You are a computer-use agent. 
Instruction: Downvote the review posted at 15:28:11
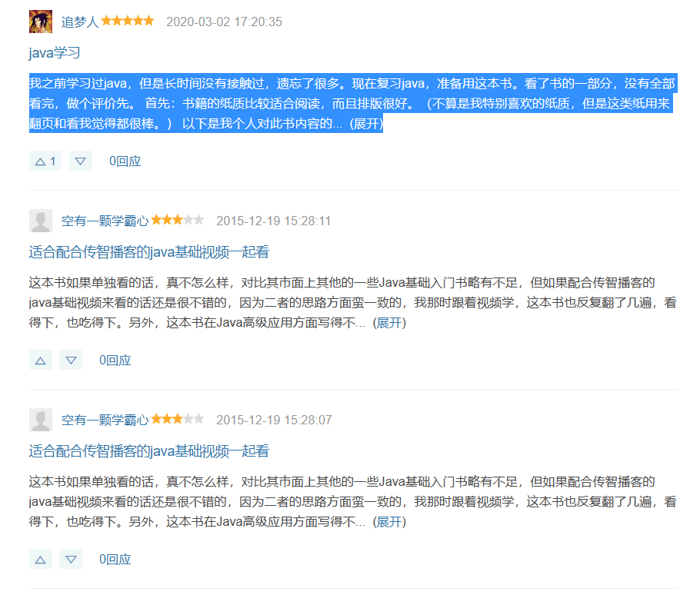tap(71, 360)
